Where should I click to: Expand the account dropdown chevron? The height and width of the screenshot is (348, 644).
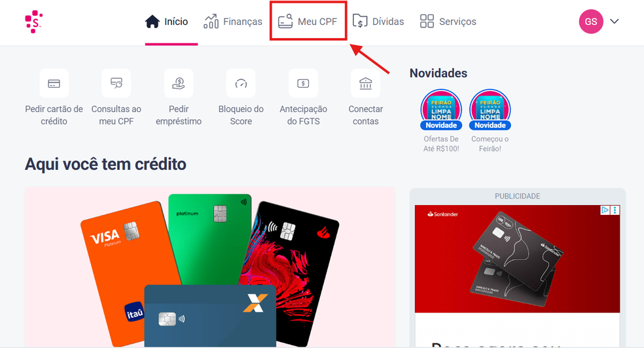click(615, 22)
